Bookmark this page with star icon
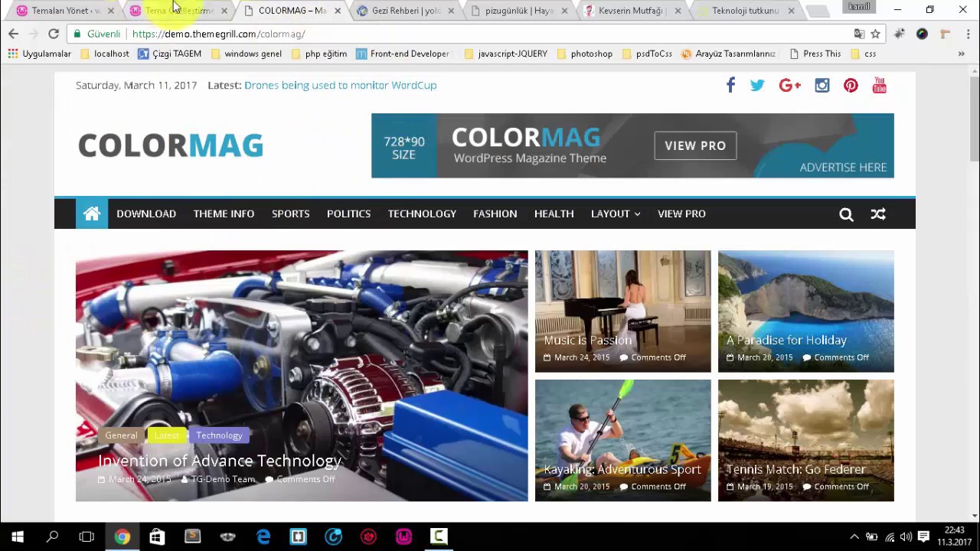The image size is (980, 551). [875, 34]
